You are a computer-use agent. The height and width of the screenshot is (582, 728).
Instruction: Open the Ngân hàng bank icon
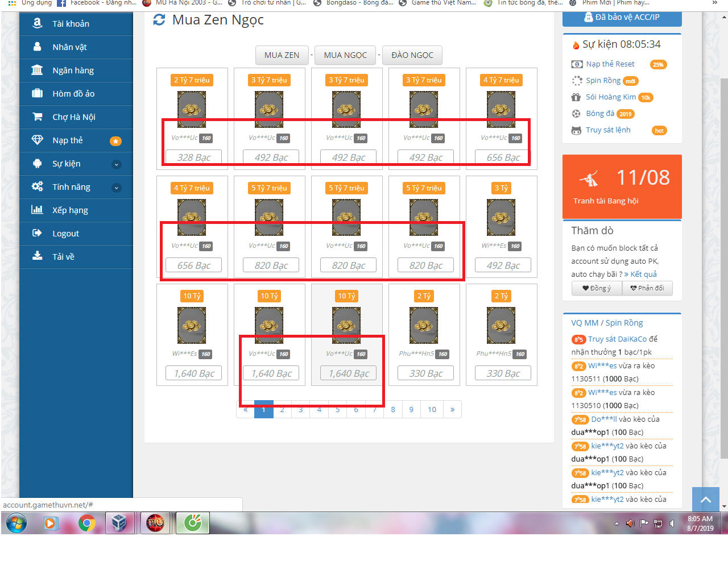click(x=38, y=70)
